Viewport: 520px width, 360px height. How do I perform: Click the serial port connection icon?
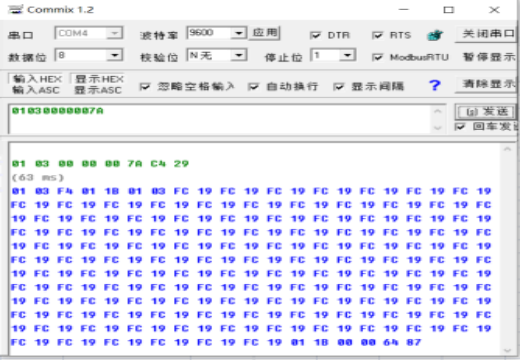435,35
